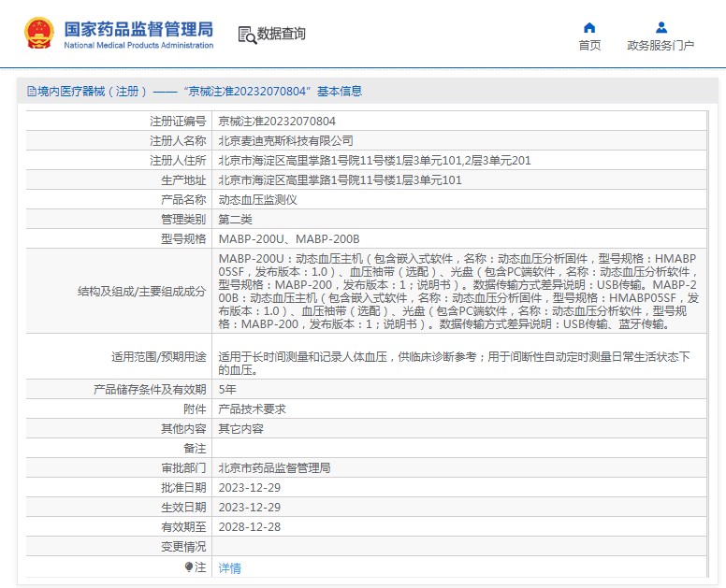The height and width of the screenshot is (588, 726).
Task: Click the 型号规格 row label
Action: pyautogui.click(x=183, y=239)
